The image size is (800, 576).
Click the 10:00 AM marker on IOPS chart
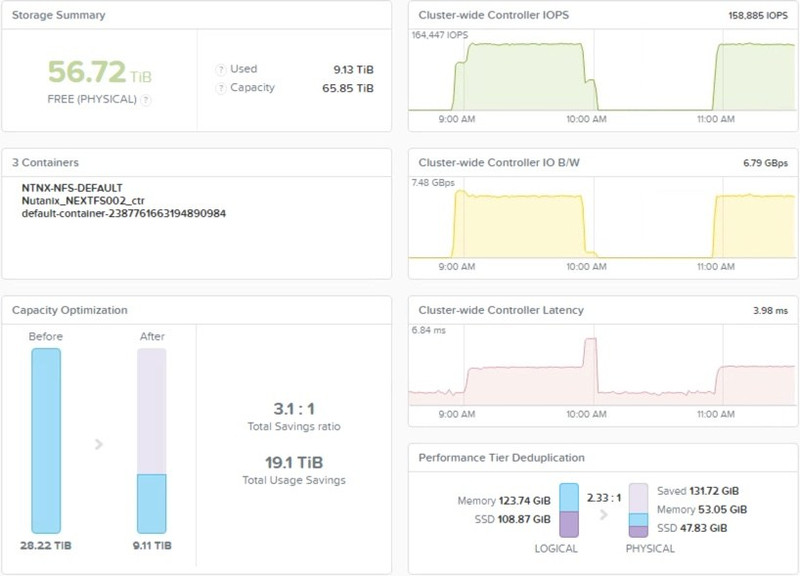click(586, 119)
